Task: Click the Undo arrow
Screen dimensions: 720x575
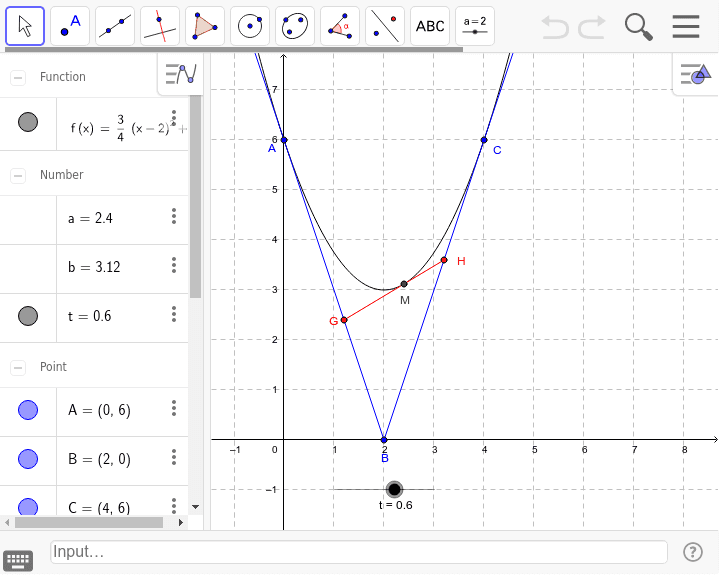Action: click(555, 27)
